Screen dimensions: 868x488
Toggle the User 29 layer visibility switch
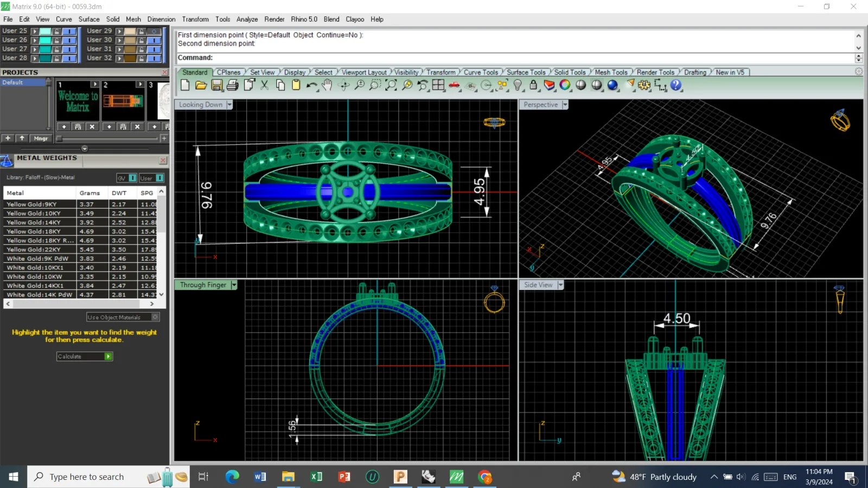point(155,31)
